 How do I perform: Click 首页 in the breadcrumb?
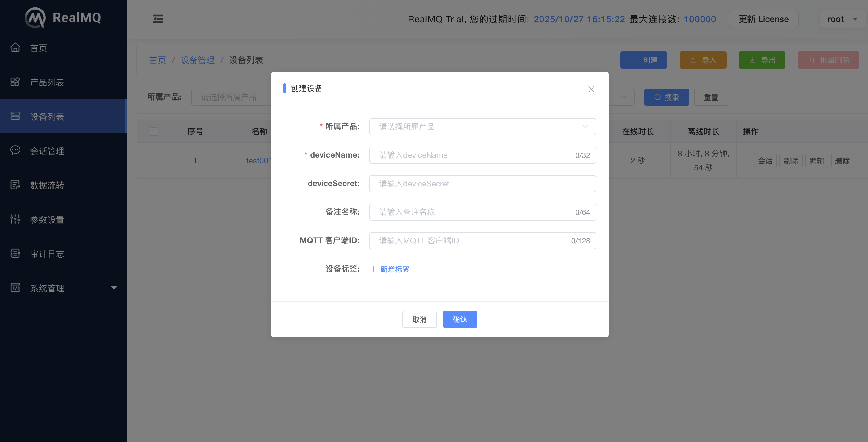point(157,60)
